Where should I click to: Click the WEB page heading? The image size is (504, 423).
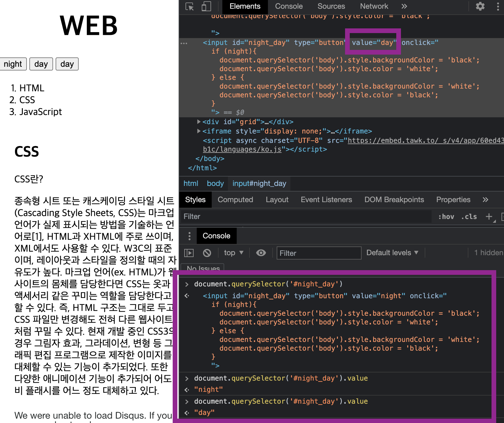click(x=89, y=26)
